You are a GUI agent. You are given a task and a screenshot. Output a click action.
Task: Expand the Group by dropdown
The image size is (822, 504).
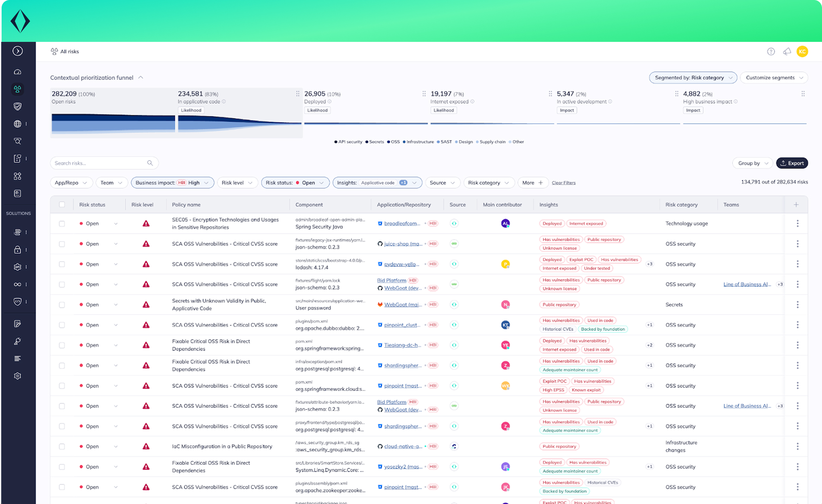[753, 163]
